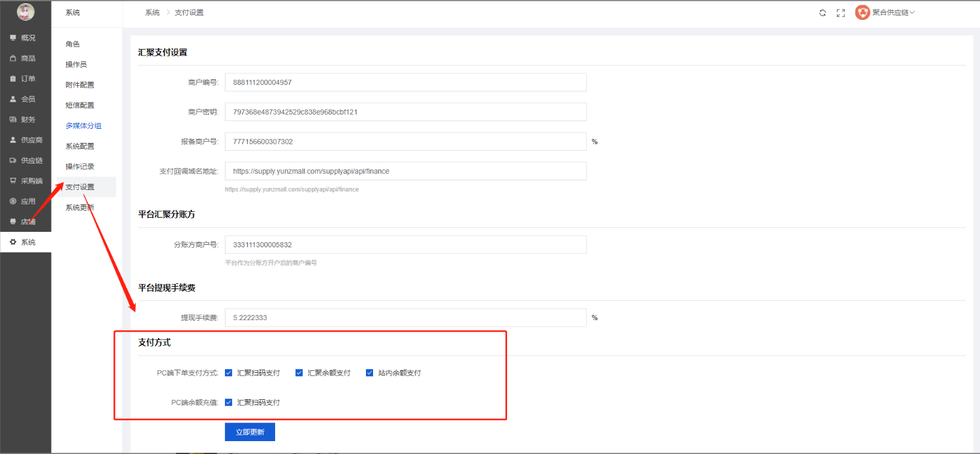Select 多媒体分组 in the system submenu
The height and width of the screenshot is (454, 980).
click(x=83, y=126)
